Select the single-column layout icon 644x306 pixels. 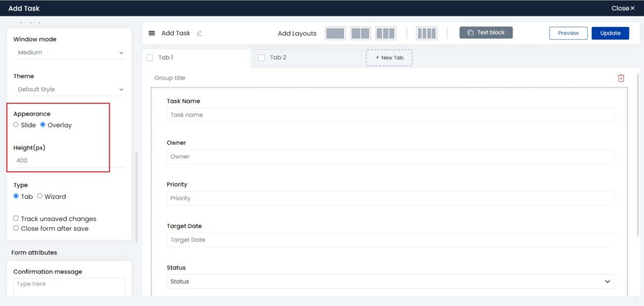point(335,33)
